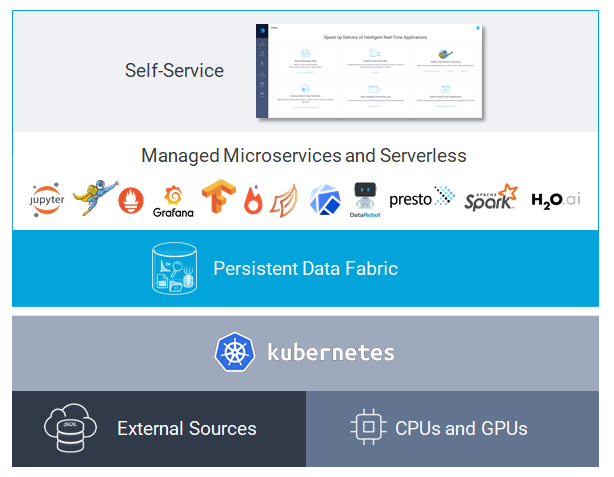Click the user avatar in dashboard thumbnail

tap(478, 28)
